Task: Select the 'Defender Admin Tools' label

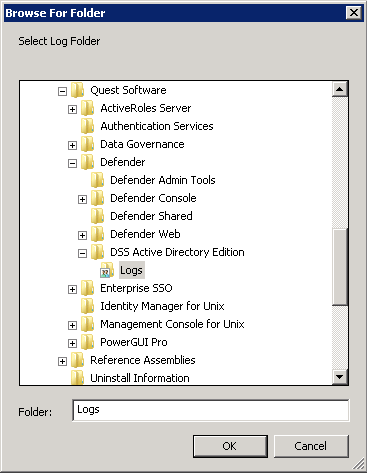Action: pos(163,180)
